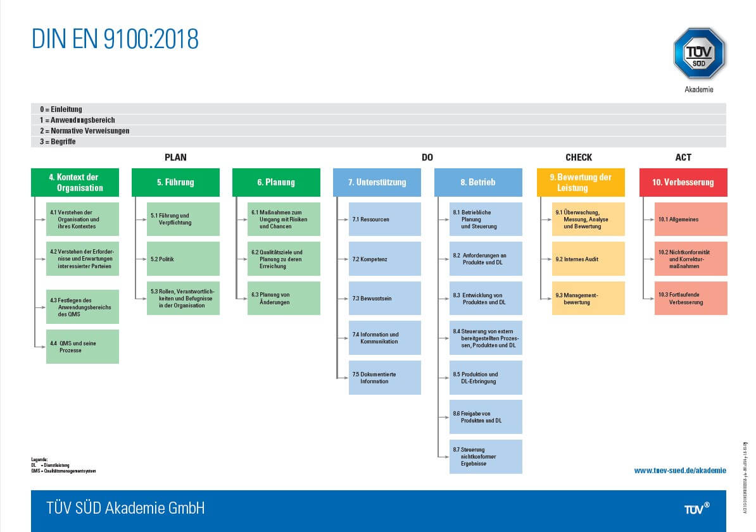Open the www.tuev-sued.de/akademie link
This screenshot has width=756, height=532.
click(x=680, y=470)
